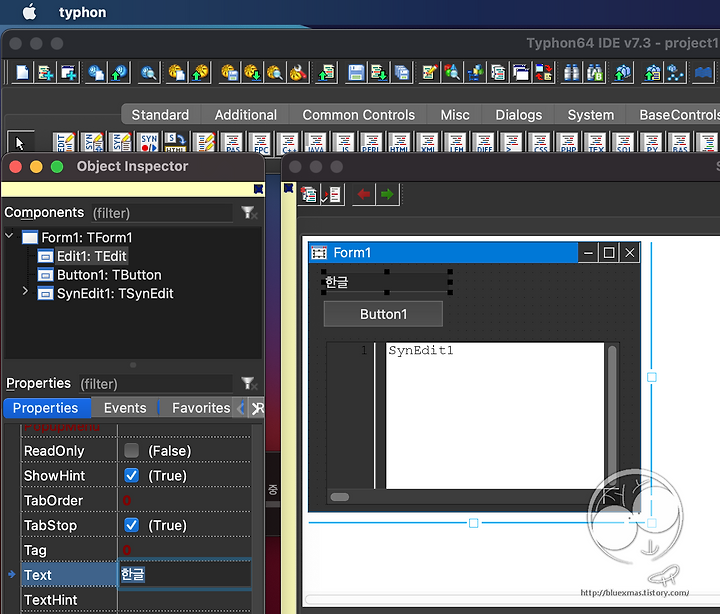
Task: Click the Components filter input field
Action: point(161,213)
